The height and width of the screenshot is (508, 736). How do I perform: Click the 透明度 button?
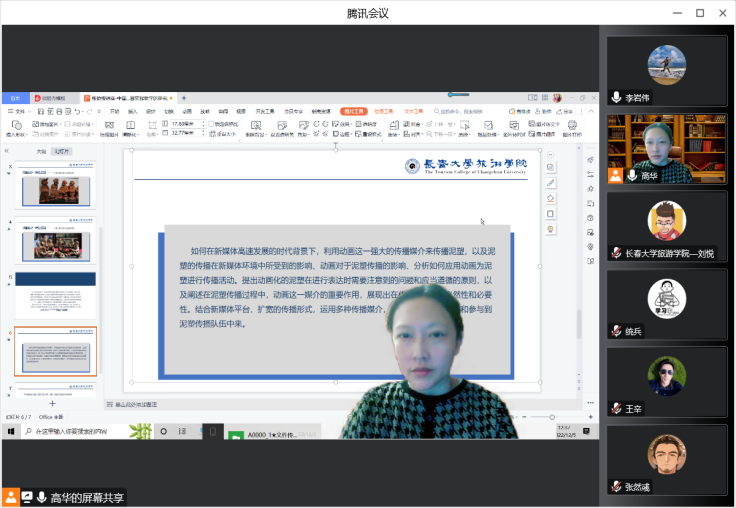coord(367,124)
